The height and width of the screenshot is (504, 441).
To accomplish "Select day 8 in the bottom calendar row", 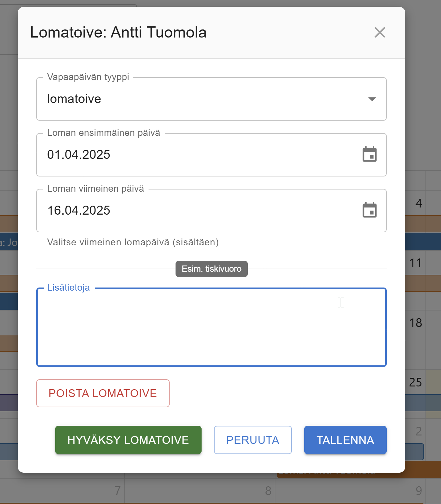I will (x=268, y=491).
